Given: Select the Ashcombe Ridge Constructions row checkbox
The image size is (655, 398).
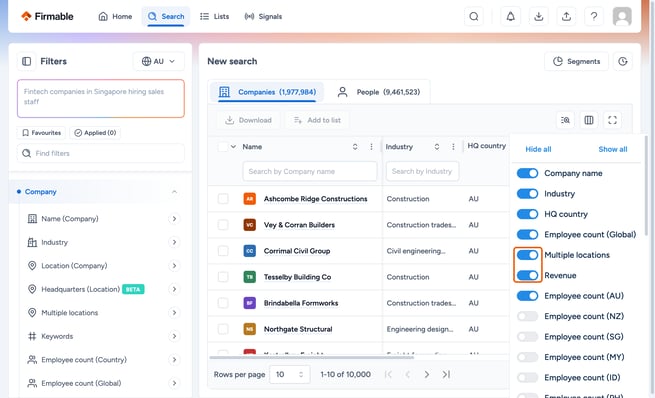Looking at the screenshot, I should 223,199.
